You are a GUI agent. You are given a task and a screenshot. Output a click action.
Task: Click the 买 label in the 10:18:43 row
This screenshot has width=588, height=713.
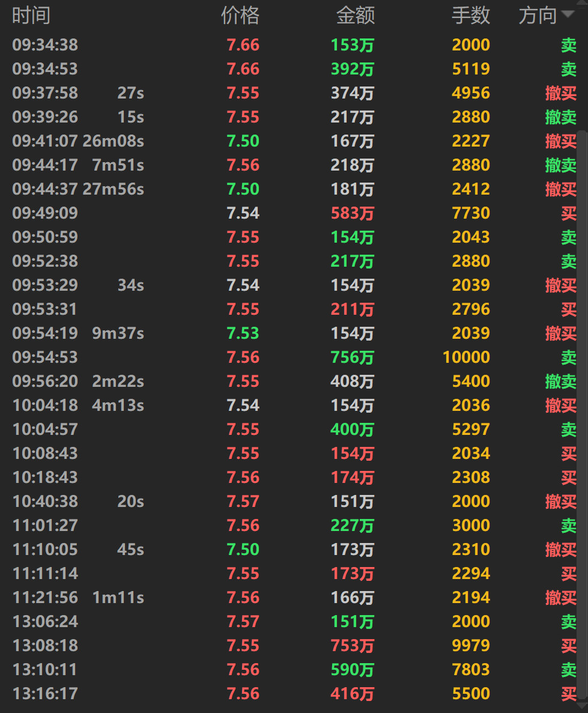568,478
